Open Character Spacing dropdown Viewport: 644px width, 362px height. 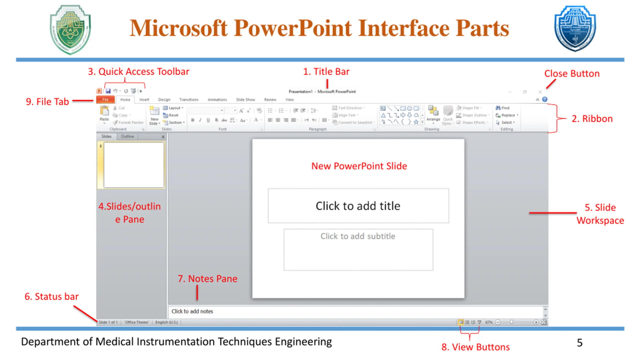coord(233,120)
